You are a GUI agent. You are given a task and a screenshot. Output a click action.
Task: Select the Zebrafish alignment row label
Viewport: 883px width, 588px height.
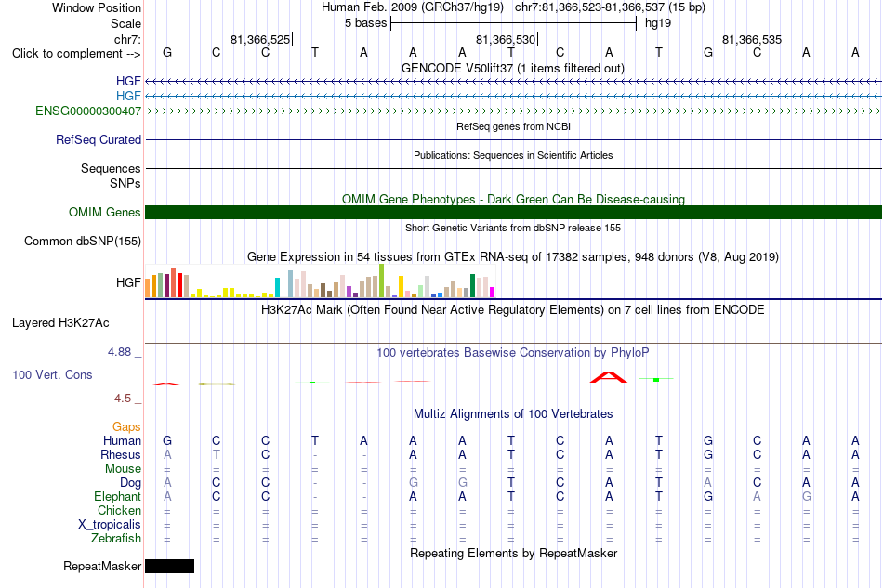(x=115, y=539)
